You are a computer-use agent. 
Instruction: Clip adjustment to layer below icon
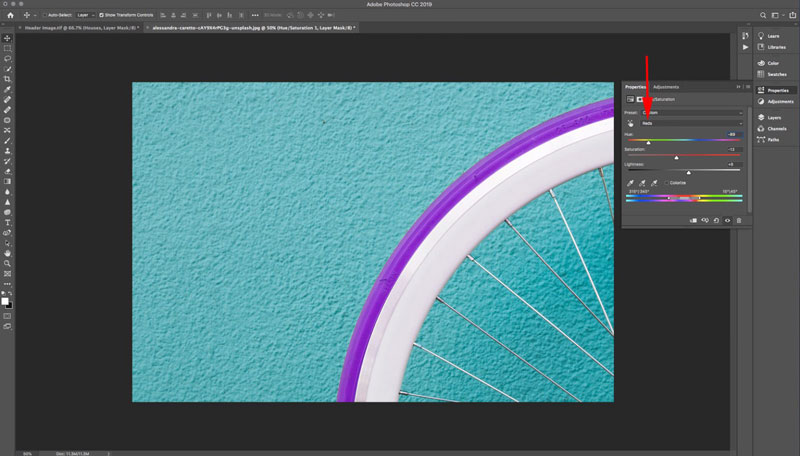click(692, 220)
